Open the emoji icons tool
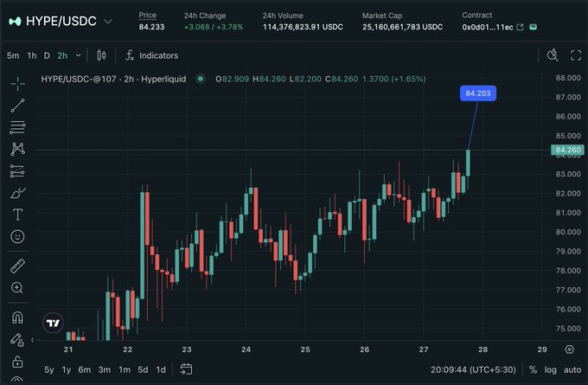 [17, 236]
